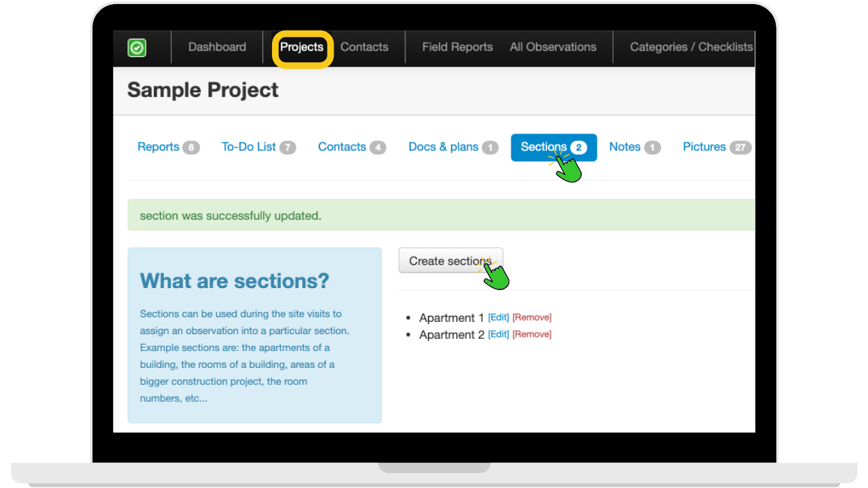Open Contacts in the top navigation bar

364,47
